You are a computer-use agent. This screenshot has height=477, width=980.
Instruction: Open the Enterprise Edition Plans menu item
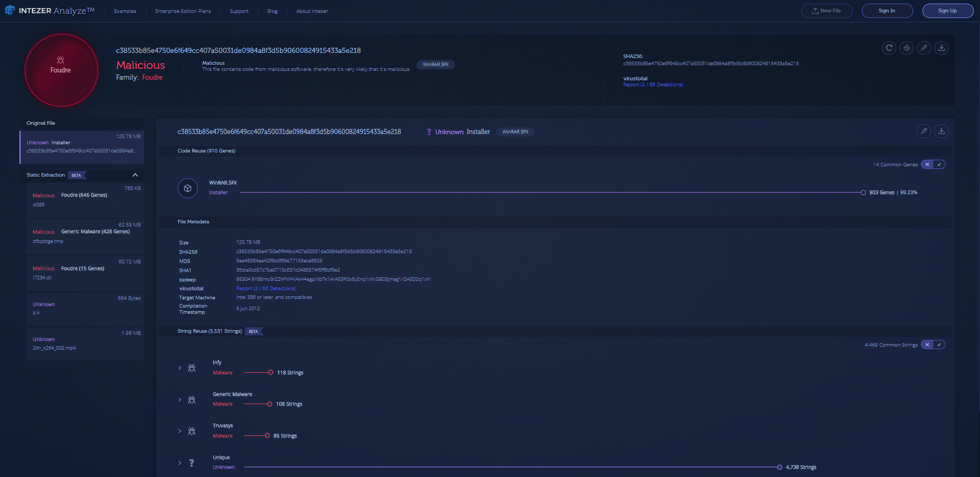pyautogui.click(x=183, y=11)
